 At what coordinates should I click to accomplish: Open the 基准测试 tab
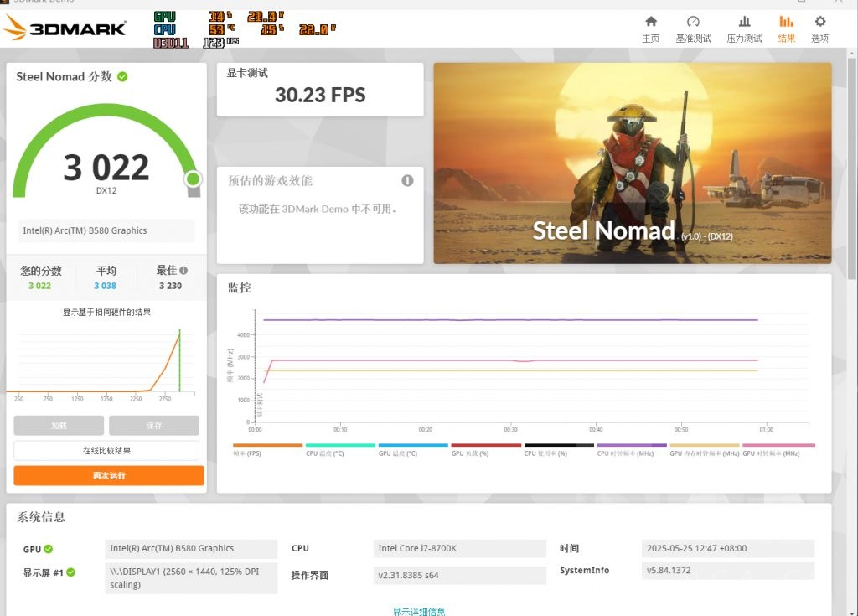coord(693,27)
